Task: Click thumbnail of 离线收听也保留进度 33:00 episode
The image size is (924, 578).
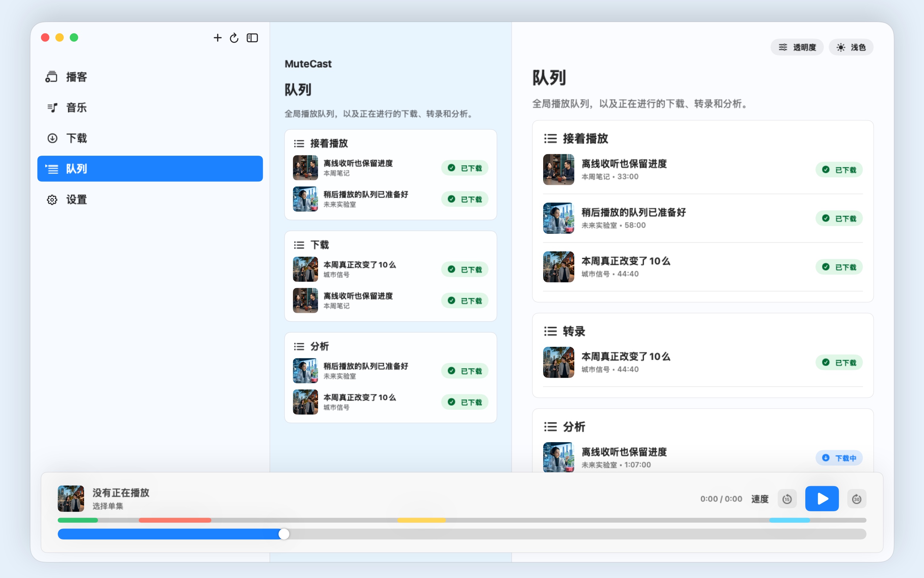Action: (559, 169)
